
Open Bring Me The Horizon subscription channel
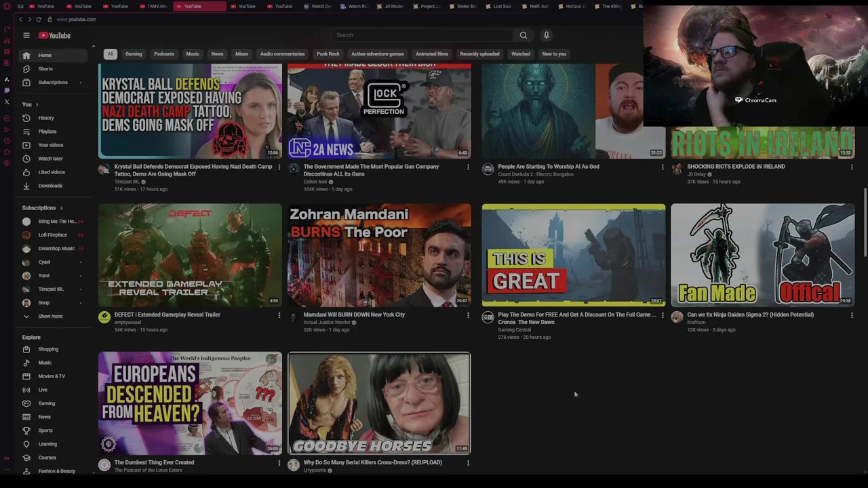click(53, 222)
